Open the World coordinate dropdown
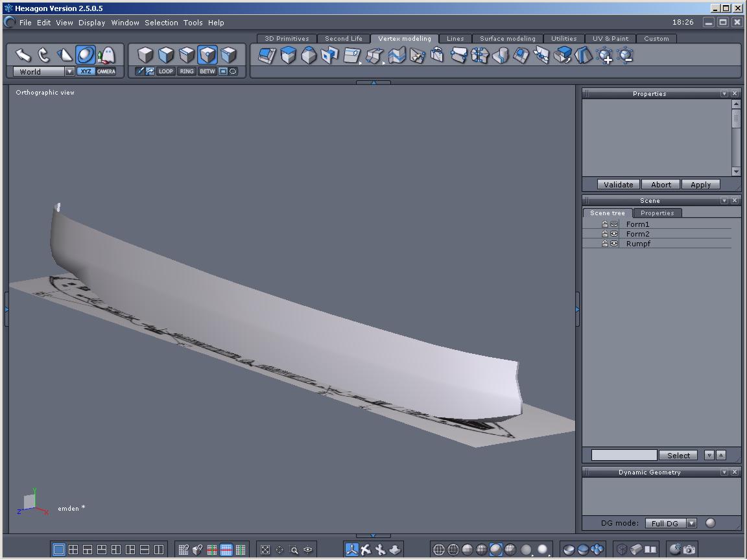Viewport: 747px width, 560px height. click(69, 72)
